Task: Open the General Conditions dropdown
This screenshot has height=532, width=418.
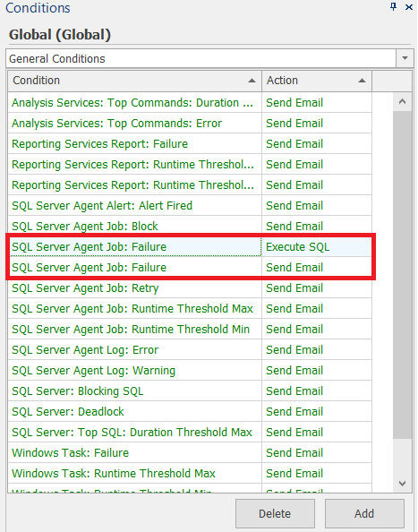Action: tap(405, 58)
